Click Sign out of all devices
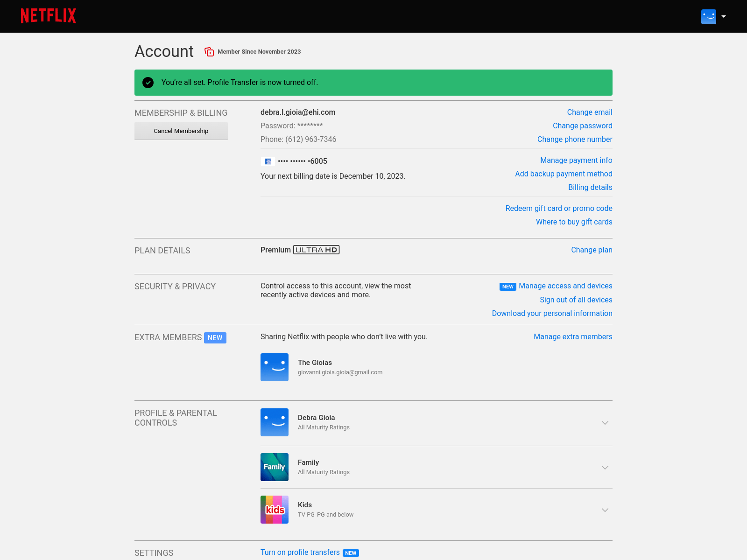The height and width of the screenshot is (560, 747). point(576,300)
